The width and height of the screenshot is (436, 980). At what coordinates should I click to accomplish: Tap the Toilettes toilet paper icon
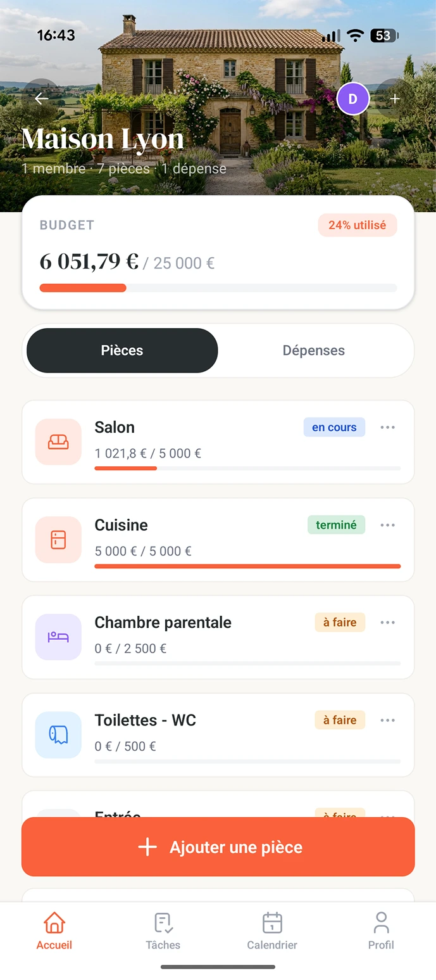(58, 735)
